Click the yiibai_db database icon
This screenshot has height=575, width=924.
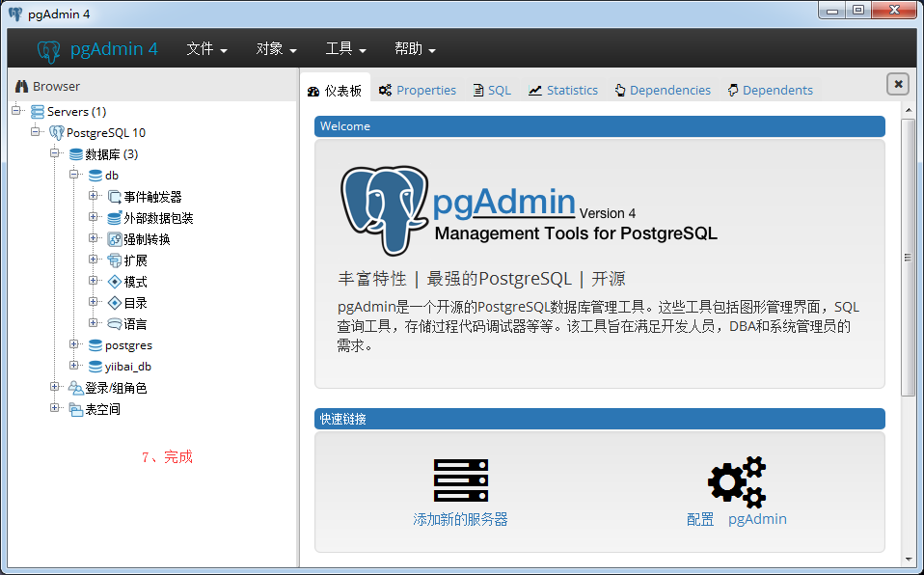click(x=95, y=367)
